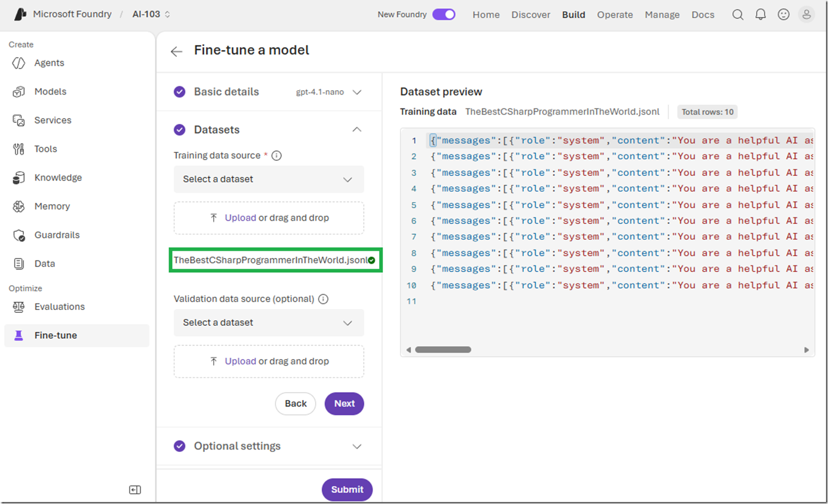
Task: Click the Data sidebar icon
Action: coord(19,264)
